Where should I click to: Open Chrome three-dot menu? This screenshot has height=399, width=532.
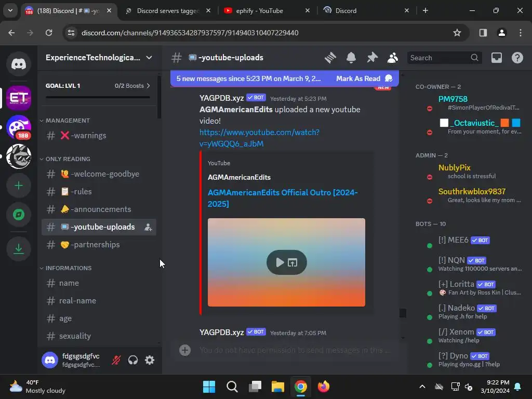tap(521, 33)
